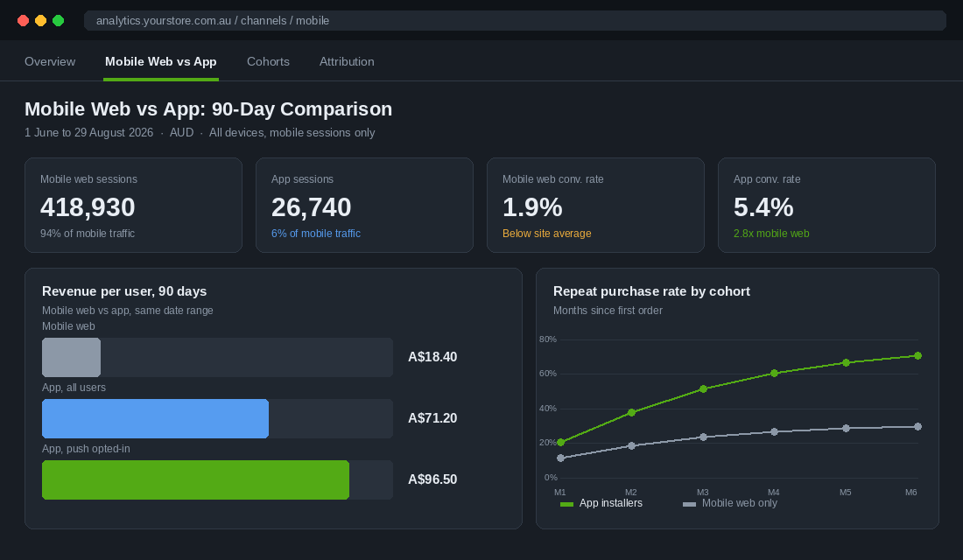Click the App installers M6 data point

tap(918, 355)
